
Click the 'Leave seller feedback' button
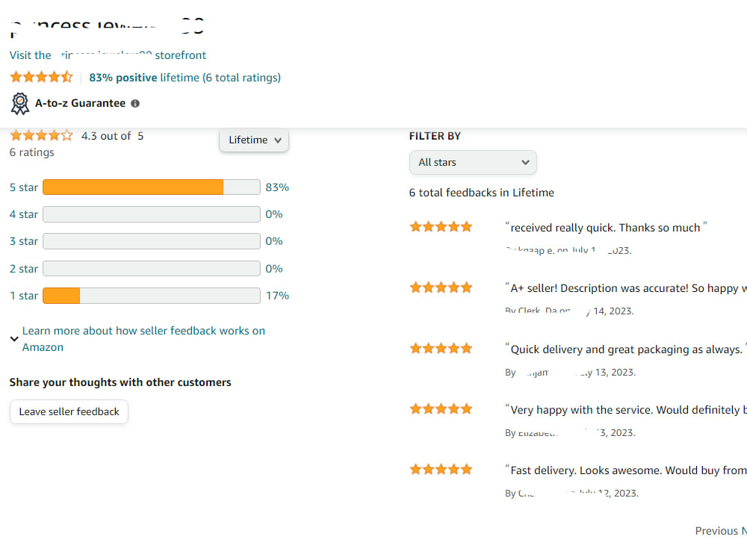coord(69,411)
